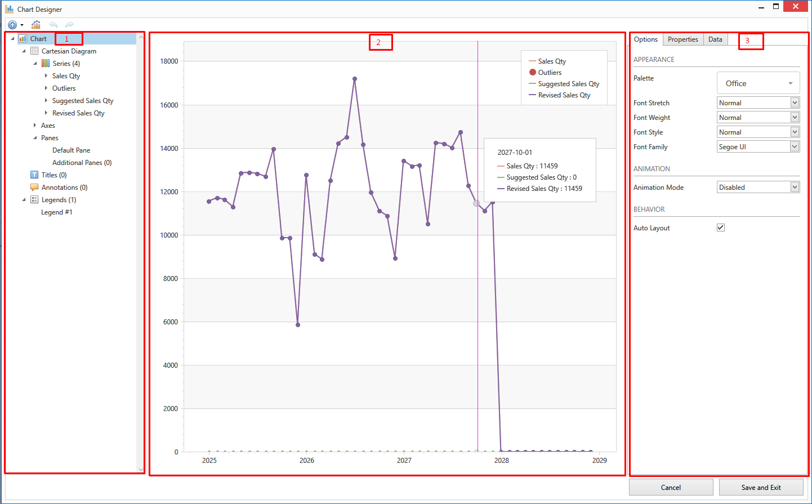Click Outliers red marker in chart legend

[533, 72]
